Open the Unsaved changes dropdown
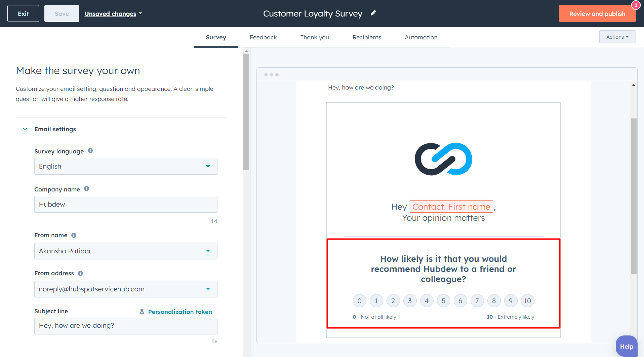This screenshot has height=357, width=644. [x=113, y=14]
